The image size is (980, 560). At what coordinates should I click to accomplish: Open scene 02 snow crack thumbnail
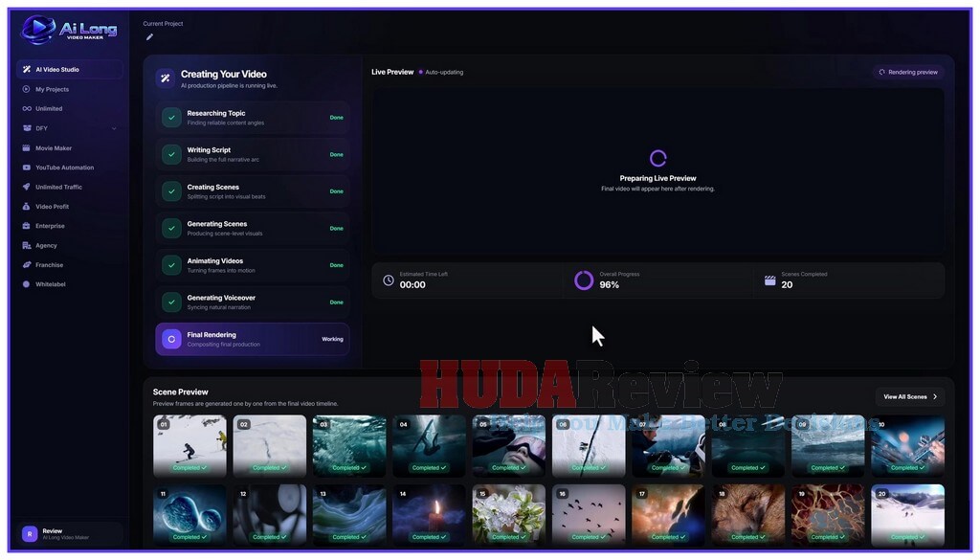pyautogui.click(x=269, y=446)
